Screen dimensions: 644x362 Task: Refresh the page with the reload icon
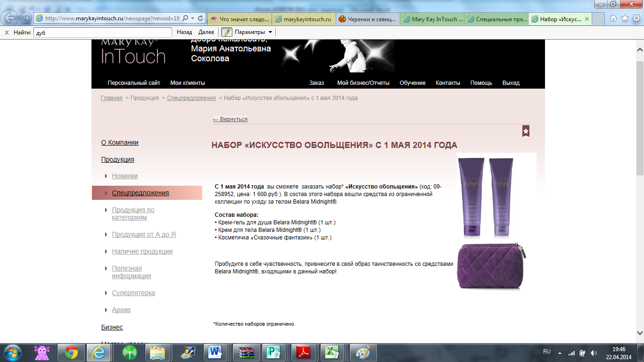(200, 18)
